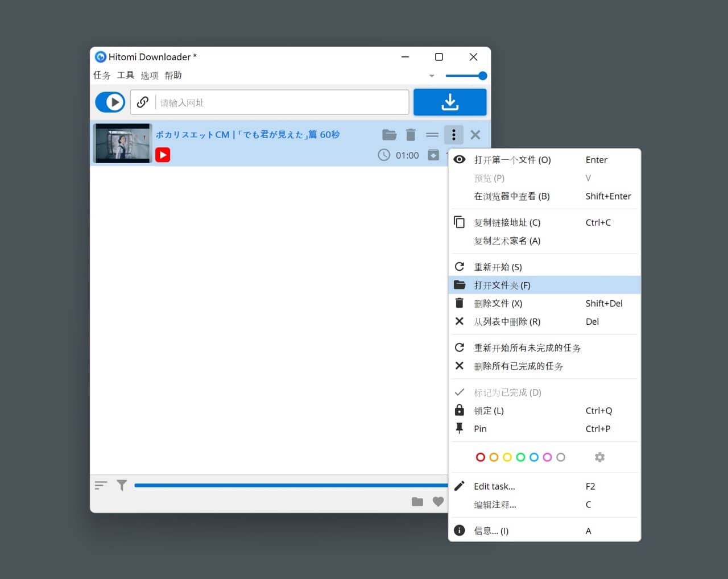Pick the gray color circle tag
The height and width of the screenshot is (579, 728).
pos(561,457)
